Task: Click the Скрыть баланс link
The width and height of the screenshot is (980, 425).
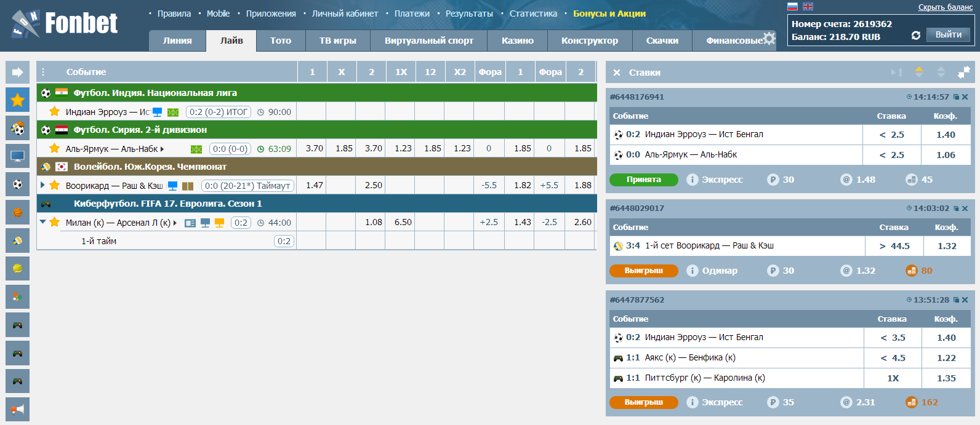Action: point(945,7)
